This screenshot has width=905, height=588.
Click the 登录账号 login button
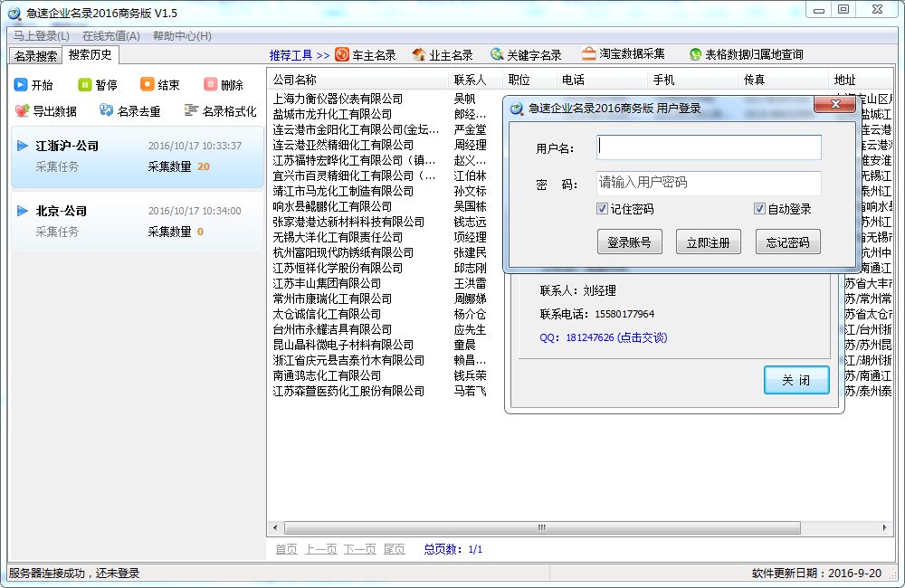click(x=629, y=242)
